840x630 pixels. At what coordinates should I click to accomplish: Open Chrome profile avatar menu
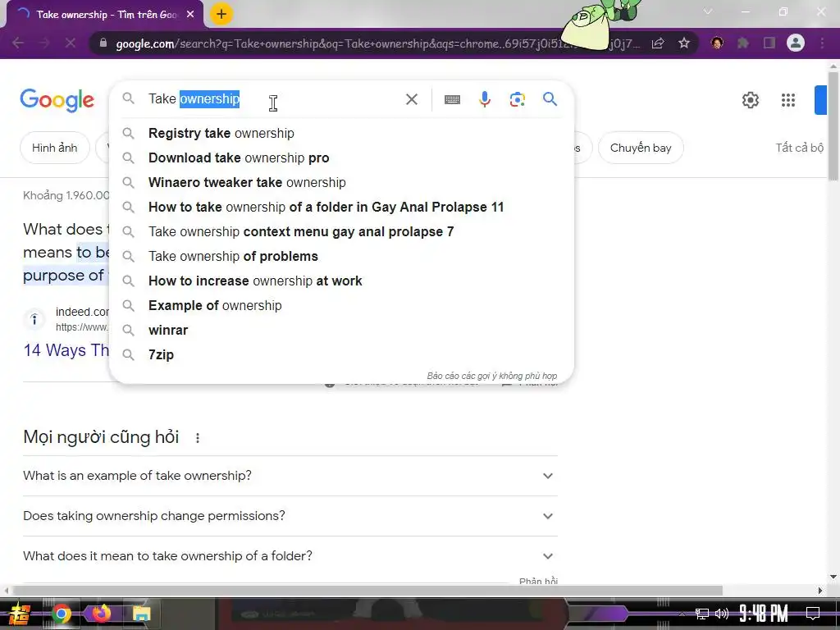pos(796,43)
